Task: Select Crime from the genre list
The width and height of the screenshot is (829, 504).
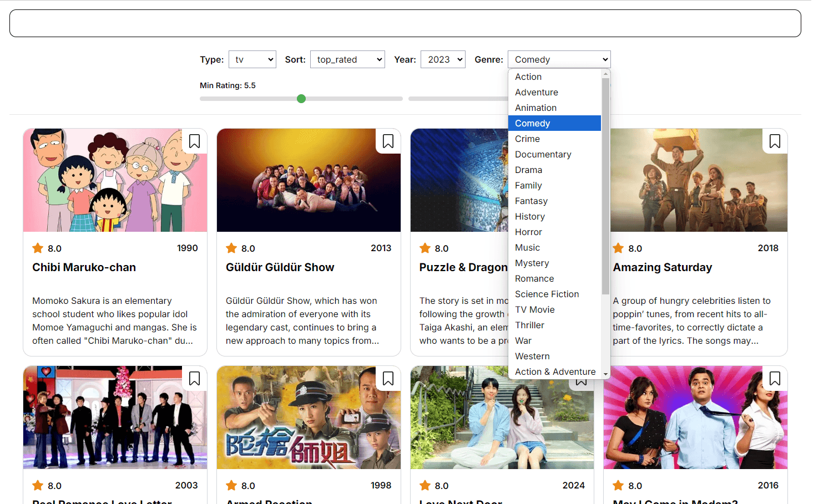Action: coord(554,139)
